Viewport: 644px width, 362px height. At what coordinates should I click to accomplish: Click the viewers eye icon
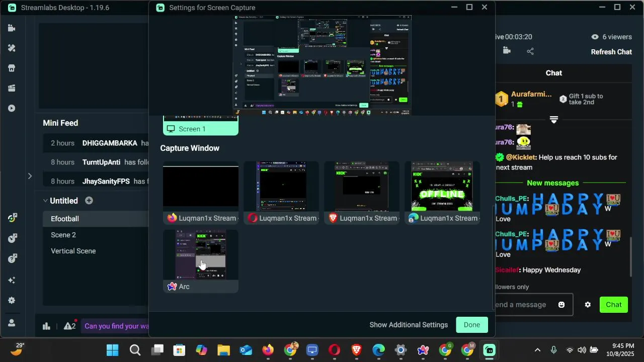(595, 37)
